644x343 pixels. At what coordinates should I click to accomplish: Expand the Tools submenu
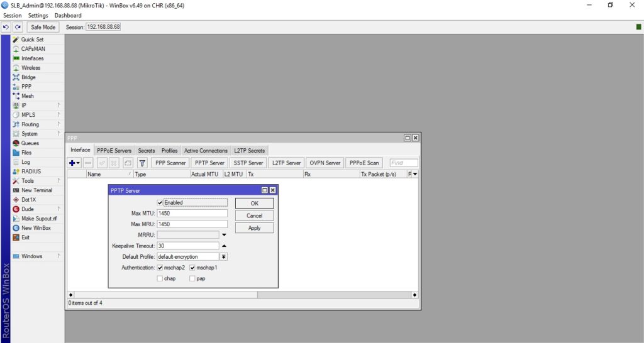coord(58,181)
